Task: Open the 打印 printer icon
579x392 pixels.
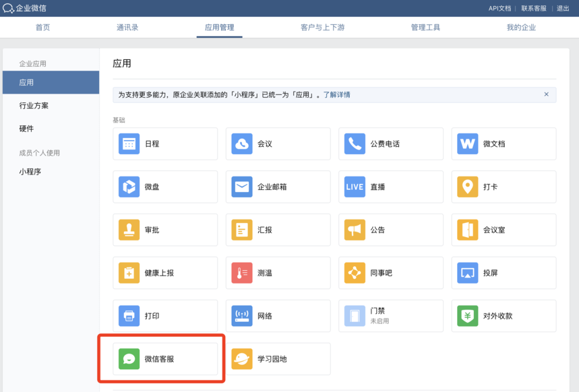Action: coord(129,316)
